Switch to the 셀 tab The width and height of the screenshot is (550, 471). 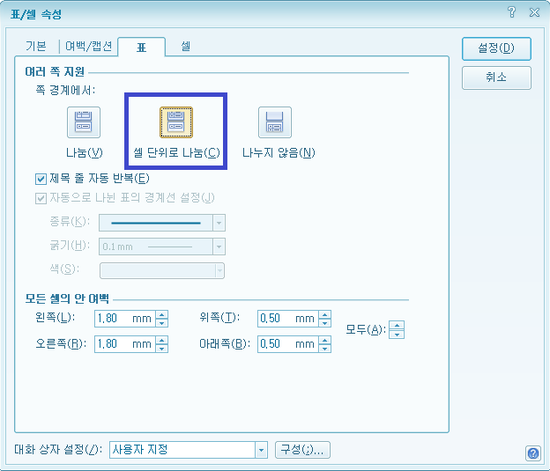[x=186, y=46]
